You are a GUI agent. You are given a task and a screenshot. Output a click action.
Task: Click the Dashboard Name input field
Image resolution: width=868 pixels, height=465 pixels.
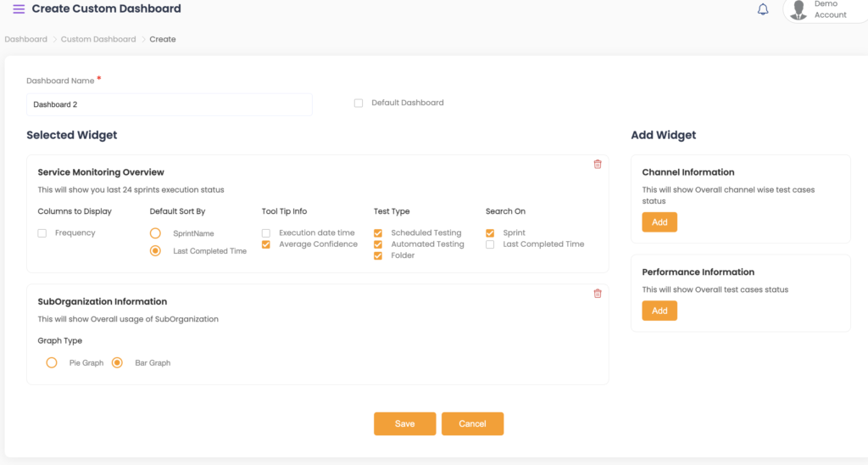(170, 105)
